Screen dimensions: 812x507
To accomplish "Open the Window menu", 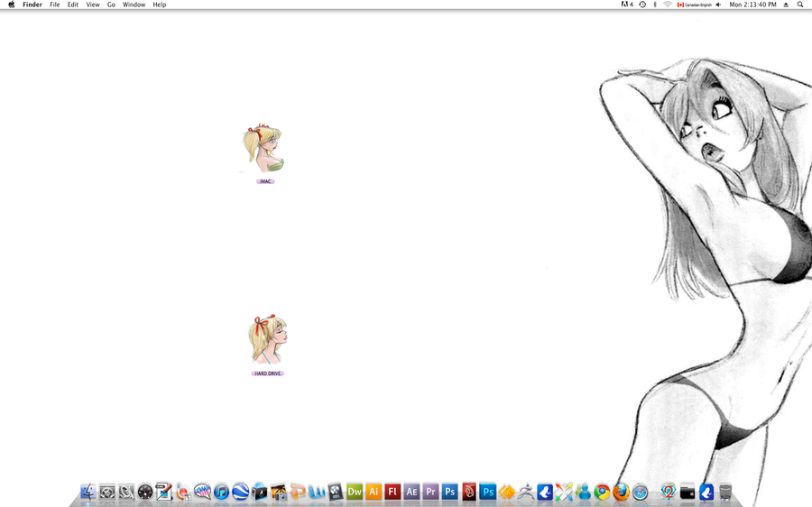I will [134, 5].
